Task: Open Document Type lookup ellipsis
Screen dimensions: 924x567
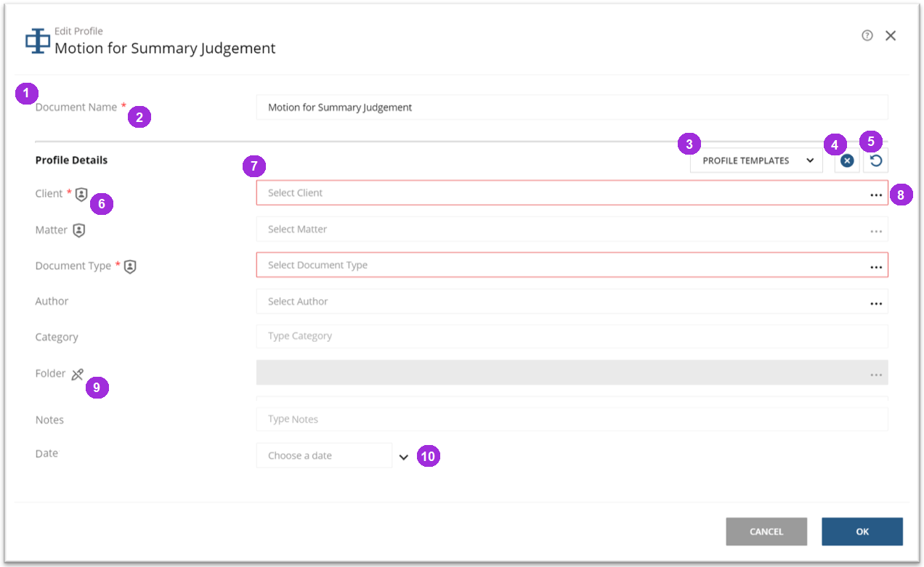Action: pyautogui.click(x=876, y=266)
